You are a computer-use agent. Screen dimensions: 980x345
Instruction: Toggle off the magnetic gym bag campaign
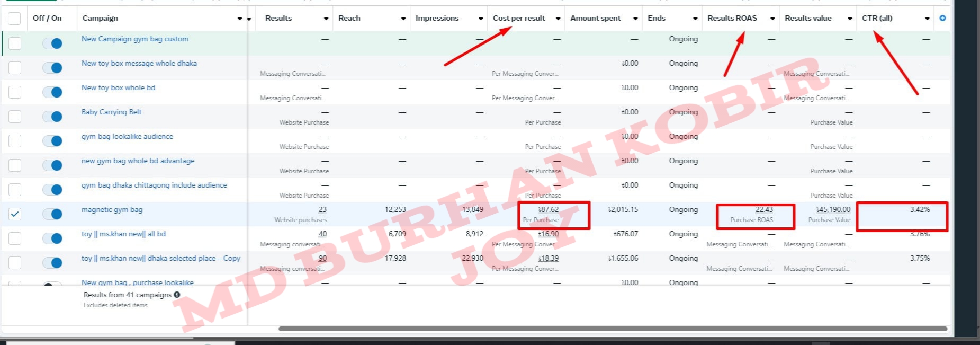(52, 214)
